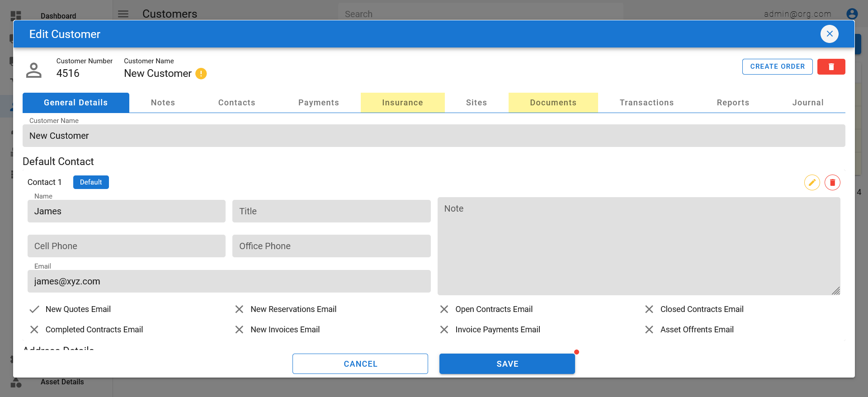868x397 pixels.
Task: Click the Cancel button
Action: (x=360, y=364)
